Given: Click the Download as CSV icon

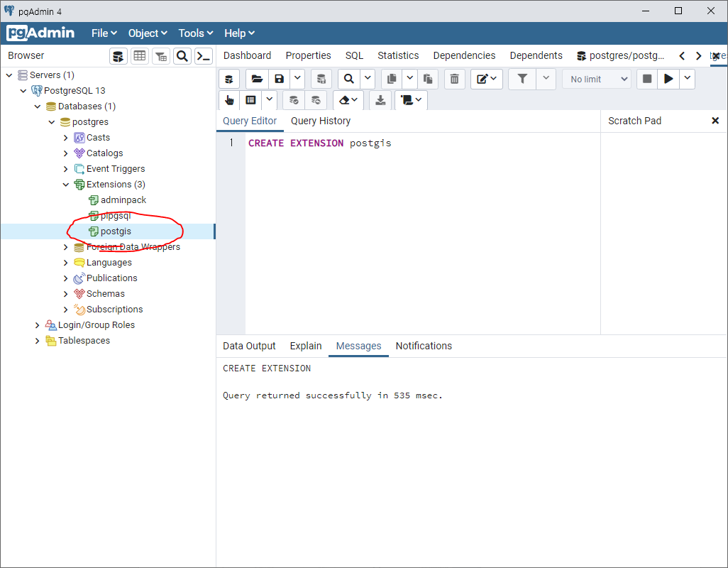Looking at the screenshot, I should coord(380,100).
